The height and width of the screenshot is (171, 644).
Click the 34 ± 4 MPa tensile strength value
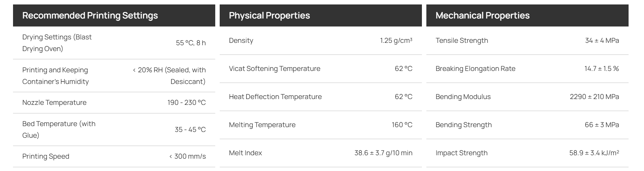602,40
